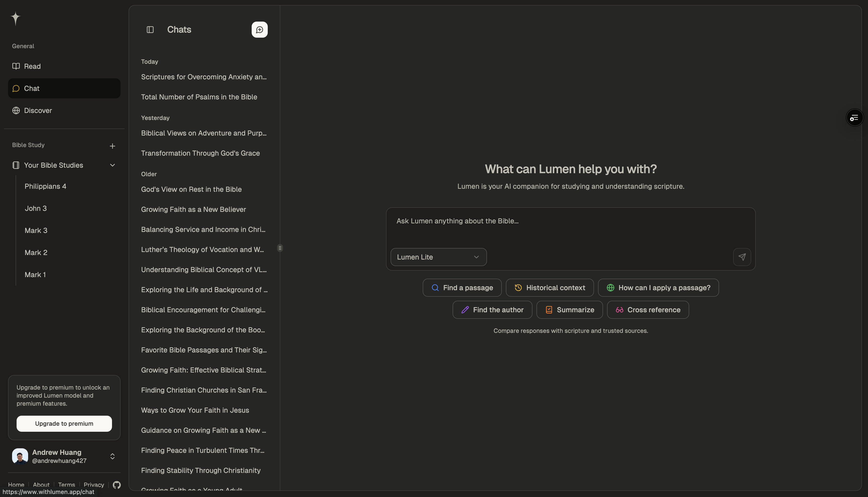Open the Total Number of Psalms chat
868x497 pixels.
click(199, 97)
